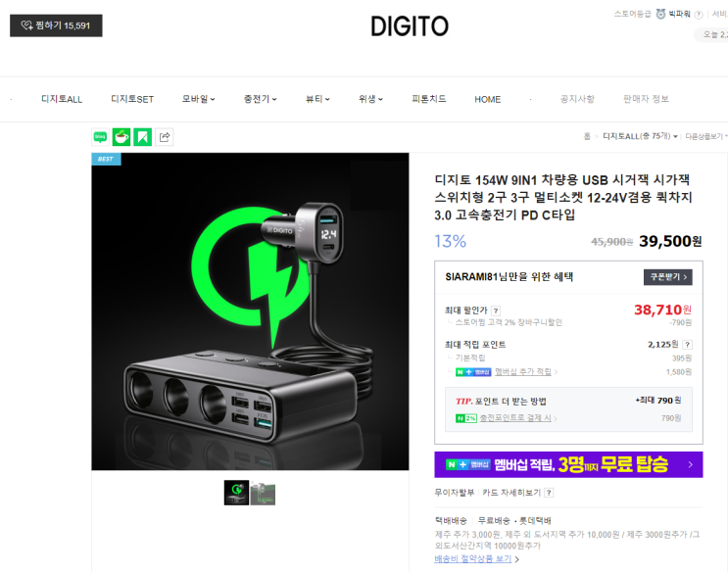Select the second product thumbnail
The width and height of the screenshot is (728, 572).
(x=263, y=493)
